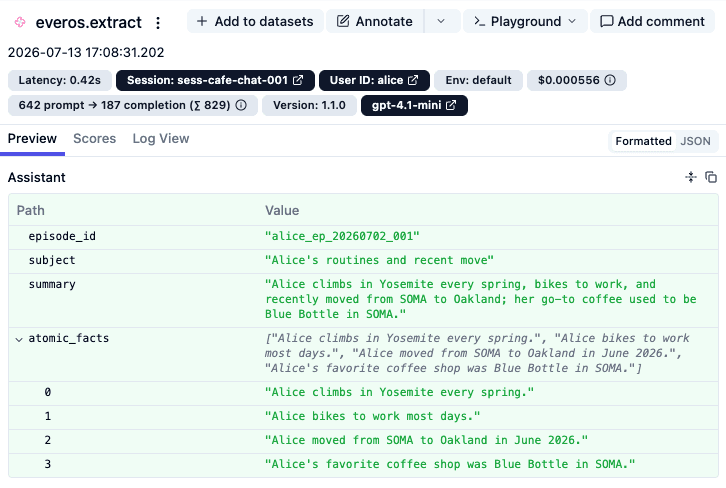The height and width of the screenshot is (488, 726).
Task: Open the User ID alice link
Action: click(374, 80)
